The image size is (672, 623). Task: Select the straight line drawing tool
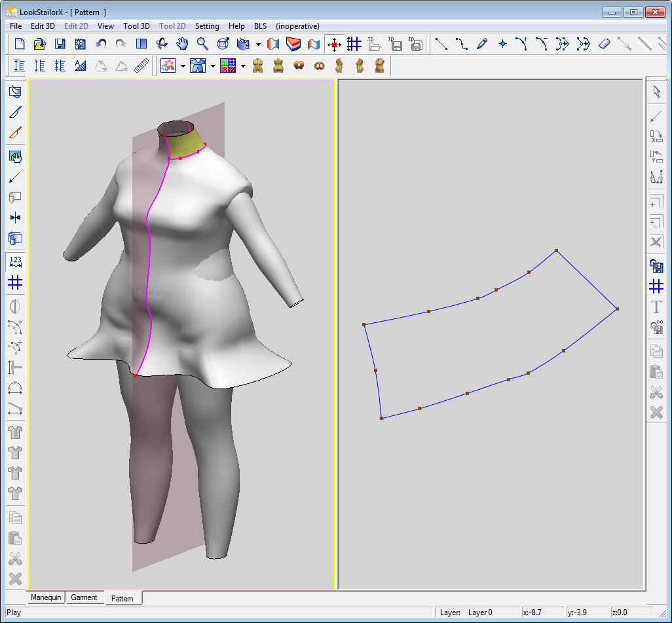click(x=441, y=44)
